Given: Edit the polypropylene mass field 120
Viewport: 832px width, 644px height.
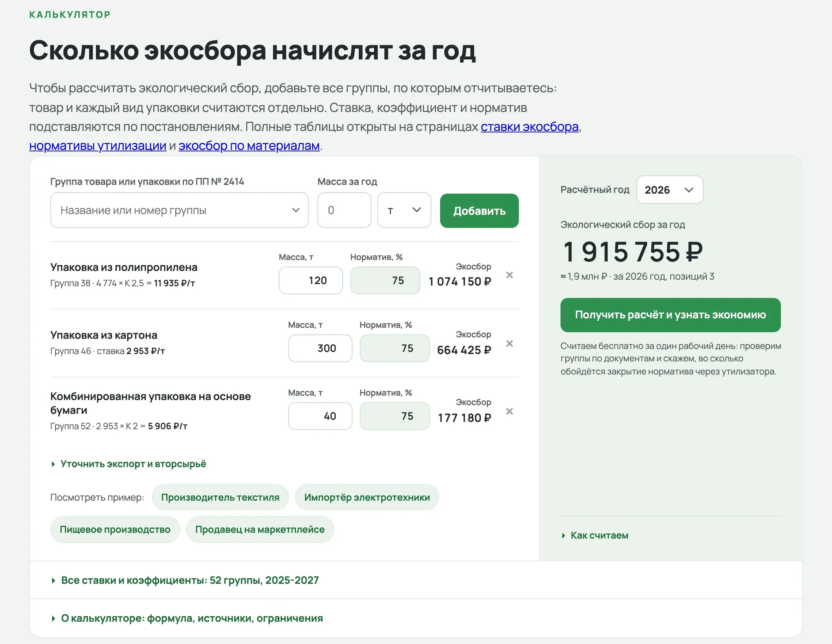Looking at the screenshot, I should (x=311, y=280).
